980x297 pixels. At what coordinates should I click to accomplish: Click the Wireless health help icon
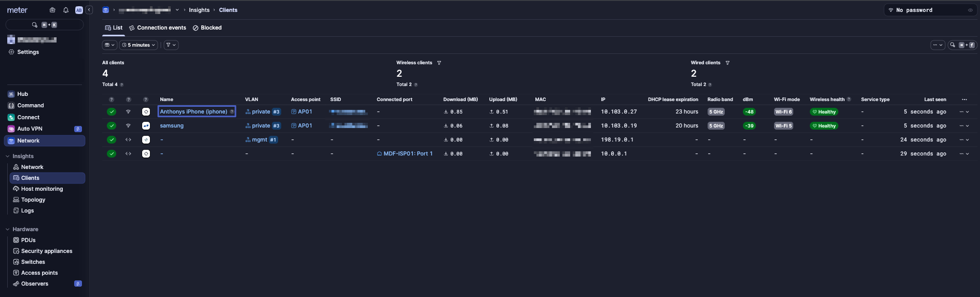(849, 100)
